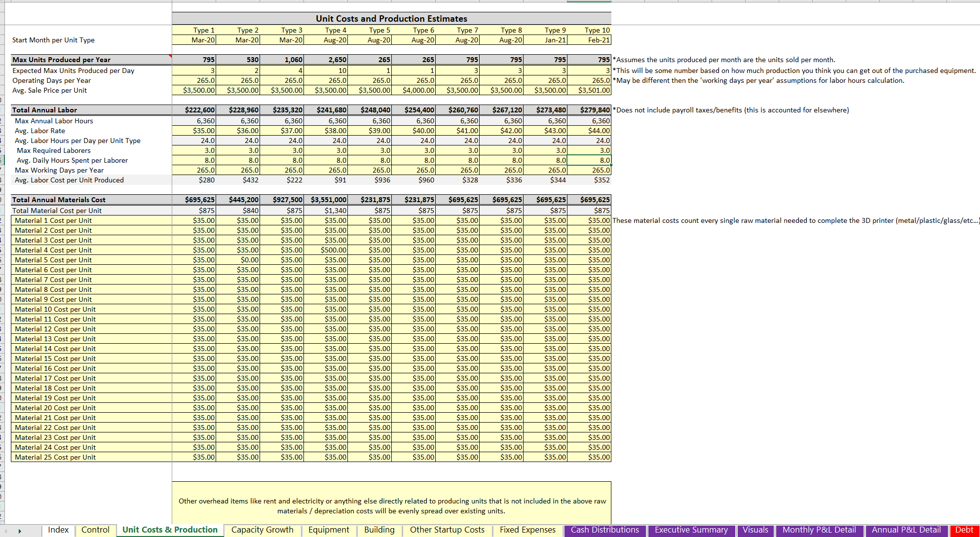
Task: Open the Other Startup Costs tab
Action: 447,530
